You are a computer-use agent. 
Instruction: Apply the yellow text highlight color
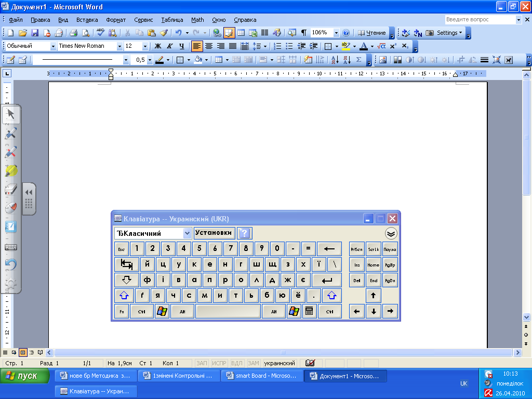(345, 46)
